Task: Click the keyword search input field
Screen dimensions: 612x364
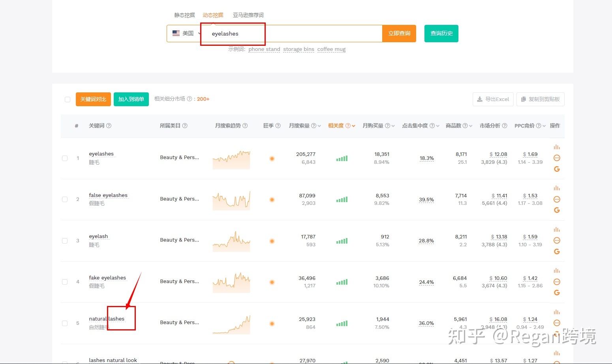Action: tap(292, 34)
